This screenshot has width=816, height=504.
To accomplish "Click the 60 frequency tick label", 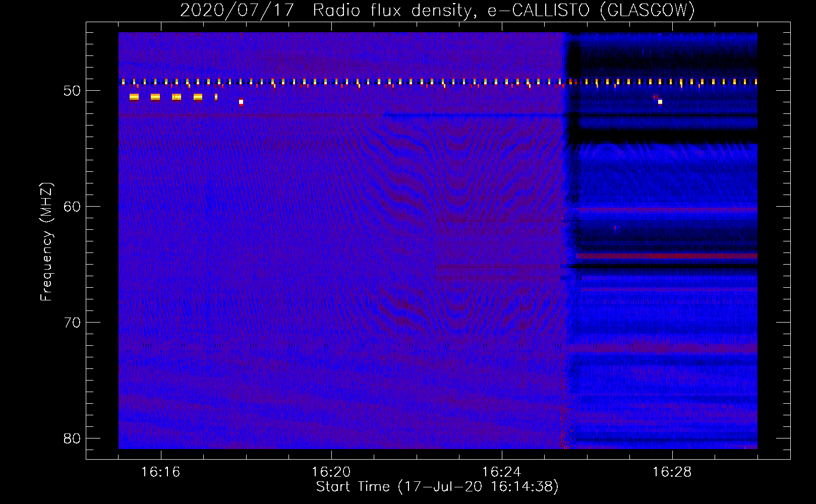I will pos(72,207).
